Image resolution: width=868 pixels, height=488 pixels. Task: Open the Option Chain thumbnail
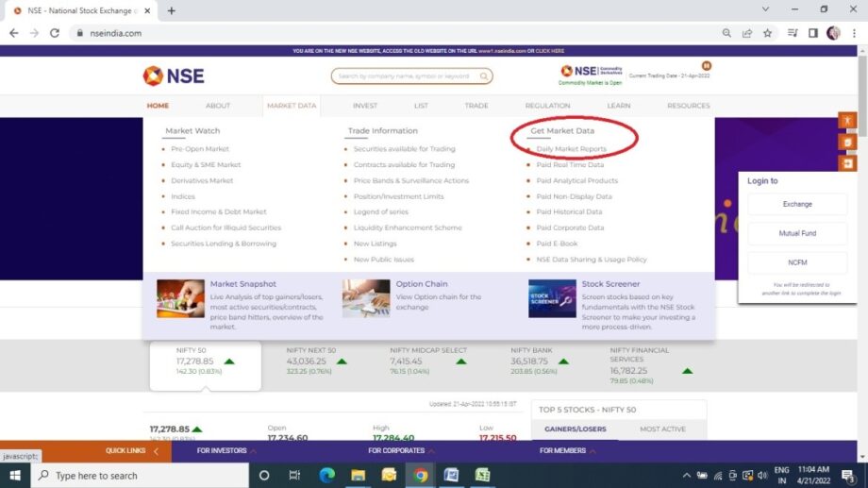click(366, 298)
